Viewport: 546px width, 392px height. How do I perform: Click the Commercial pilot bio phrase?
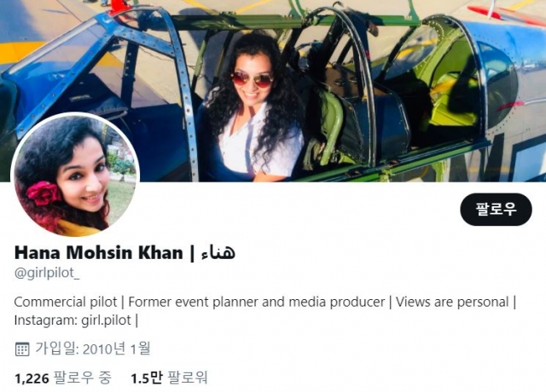(66, 302)
